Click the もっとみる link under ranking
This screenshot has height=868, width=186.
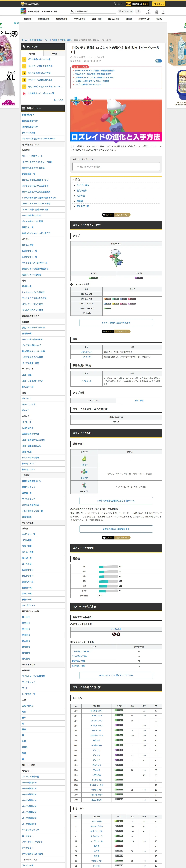coord(58,100)
